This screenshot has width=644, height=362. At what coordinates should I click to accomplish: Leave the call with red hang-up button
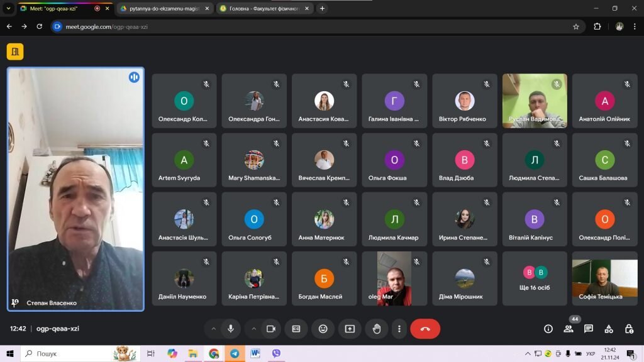(x=425, y=329)
